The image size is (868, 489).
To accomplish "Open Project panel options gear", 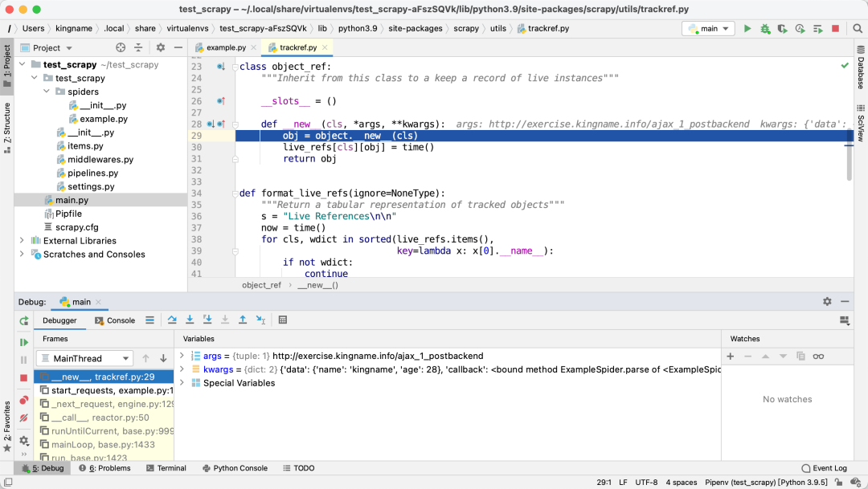I will (x=161, y=47).
